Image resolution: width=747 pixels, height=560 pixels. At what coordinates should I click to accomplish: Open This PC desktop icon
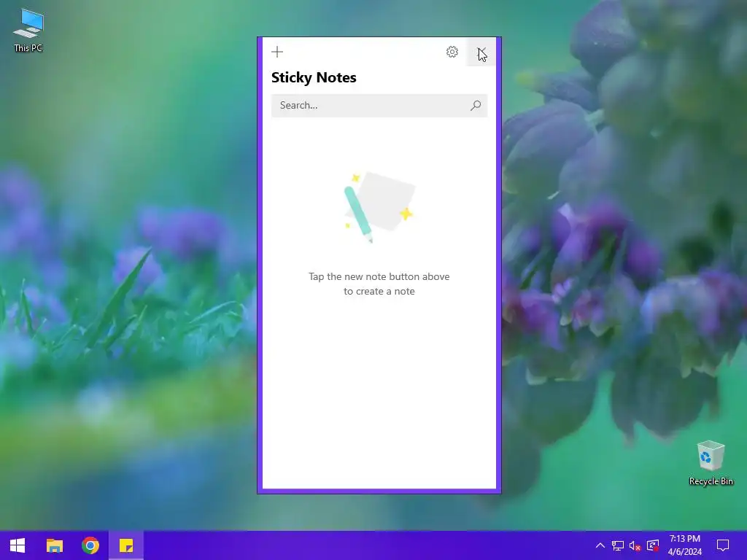point(28,30)
